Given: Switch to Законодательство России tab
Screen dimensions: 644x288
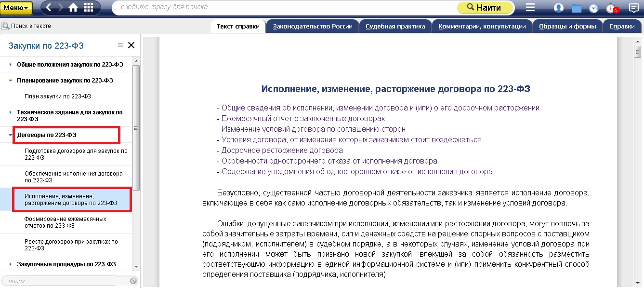Looking at the screenshot, I should pos(313,27).
